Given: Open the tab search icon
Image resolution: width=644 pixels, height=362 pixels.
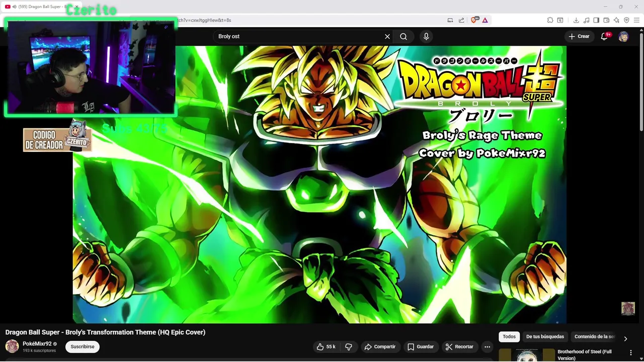Looking at the screenshot, I should (560, 20).
